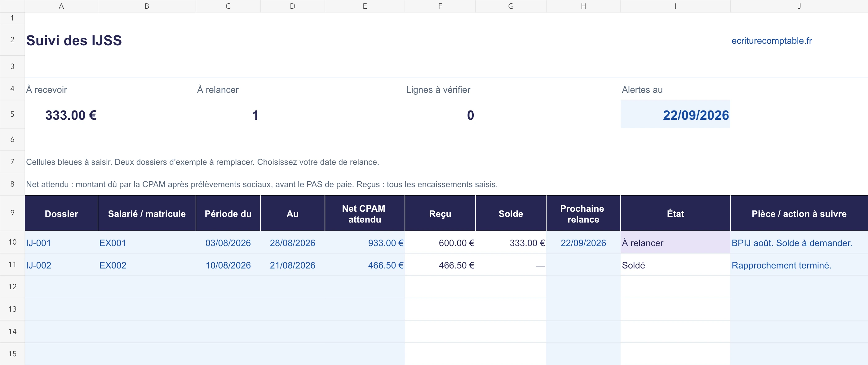The width and height of the screenshot is (868, 365).
Task: Select column F header
Action: 440,6
